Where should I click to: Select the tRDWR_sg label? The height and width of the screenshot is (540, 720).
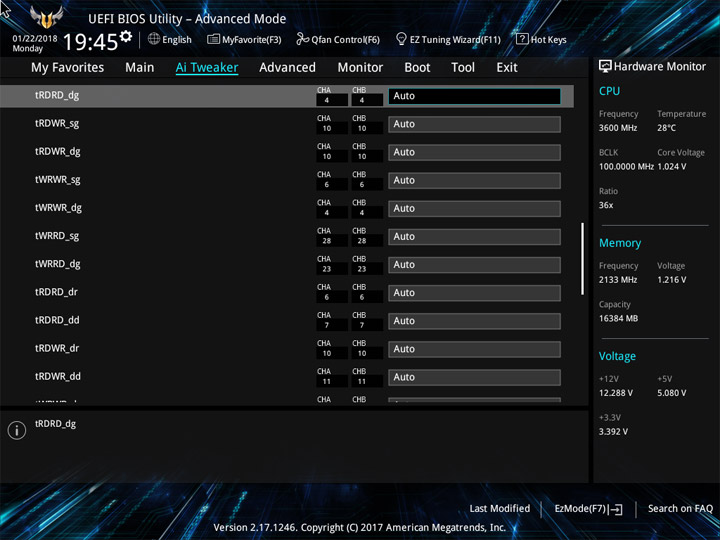click(x=57, y=124)
